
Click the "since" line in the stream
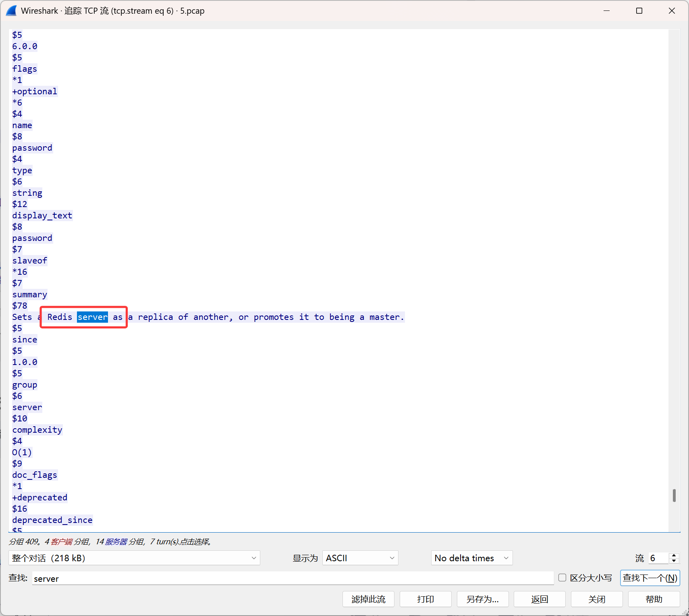click(x=25, y=340)
